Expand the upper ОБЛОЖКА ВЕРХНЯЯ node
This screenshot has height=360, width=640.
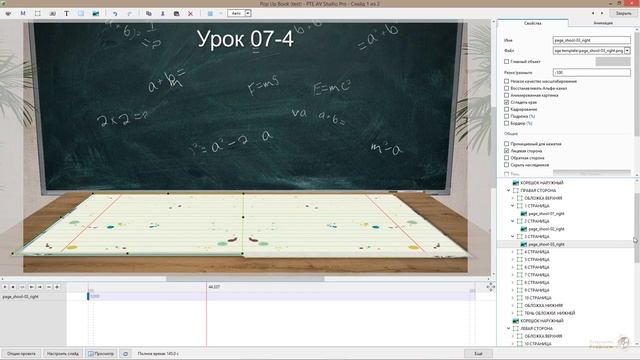(513, 198)
